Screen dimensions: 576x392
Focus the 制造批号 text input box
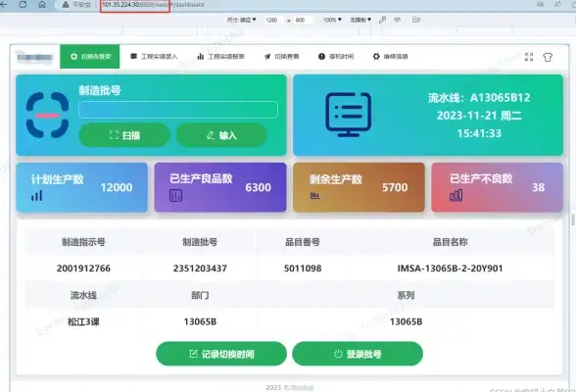[178, 110]
